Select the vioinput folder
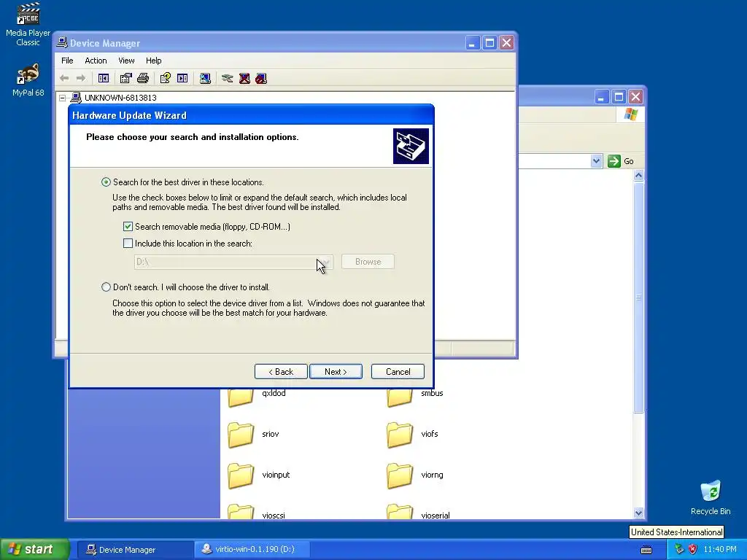 259,475
